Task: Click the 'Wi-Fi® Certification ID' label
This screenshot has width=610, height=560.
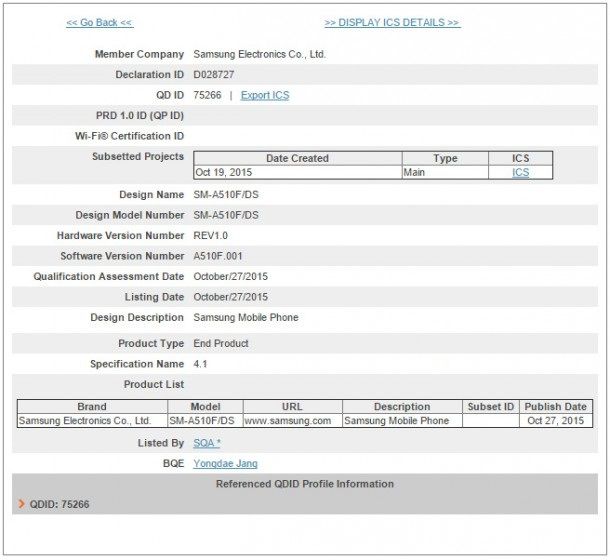Action: 130,136
